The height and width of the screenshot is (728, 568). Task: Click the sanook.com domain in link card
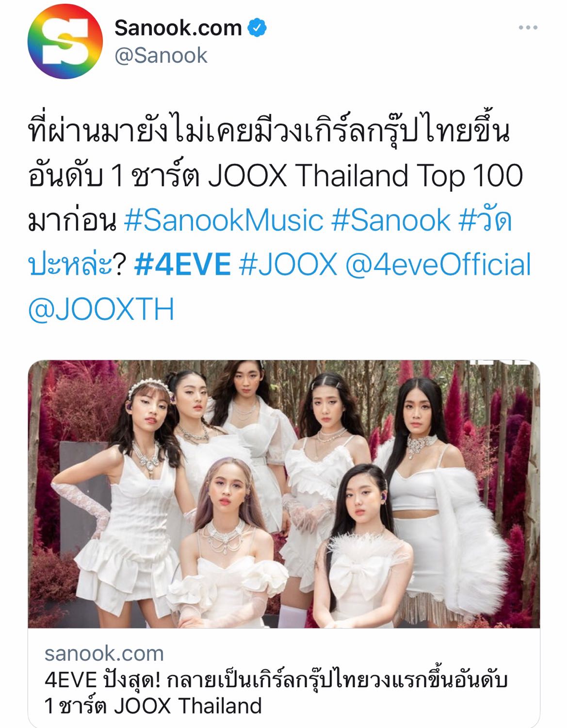coord(104,653)
